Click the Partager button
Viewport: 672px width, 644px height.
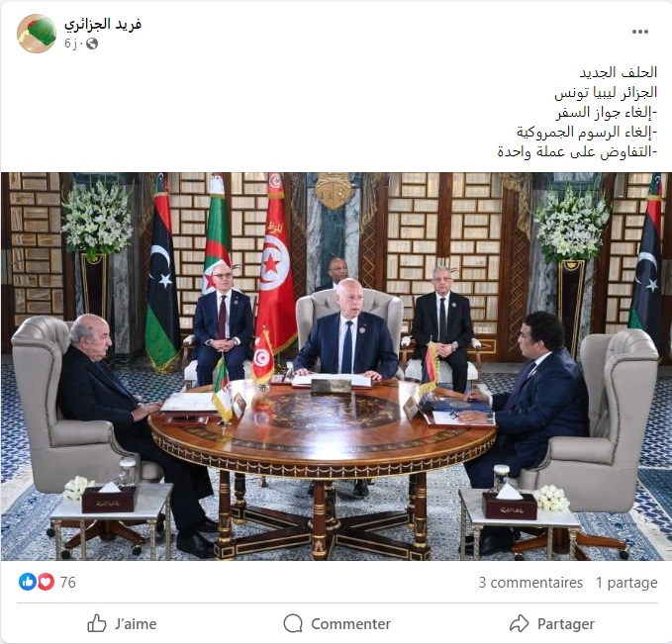point(552,623)
